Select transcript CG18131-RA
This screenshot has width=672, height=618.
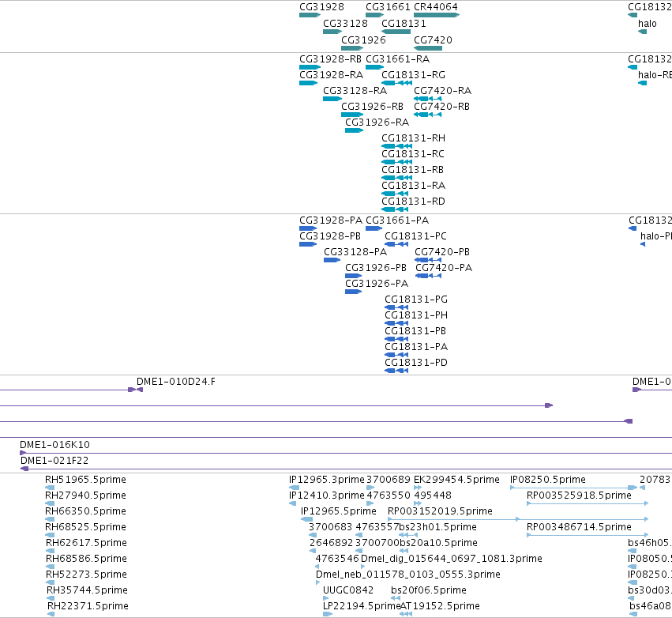pos(395,194)
